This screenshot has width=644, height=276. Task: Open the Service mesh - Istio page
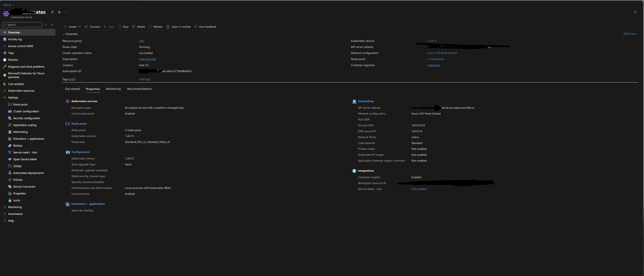[x=25, y=152]
